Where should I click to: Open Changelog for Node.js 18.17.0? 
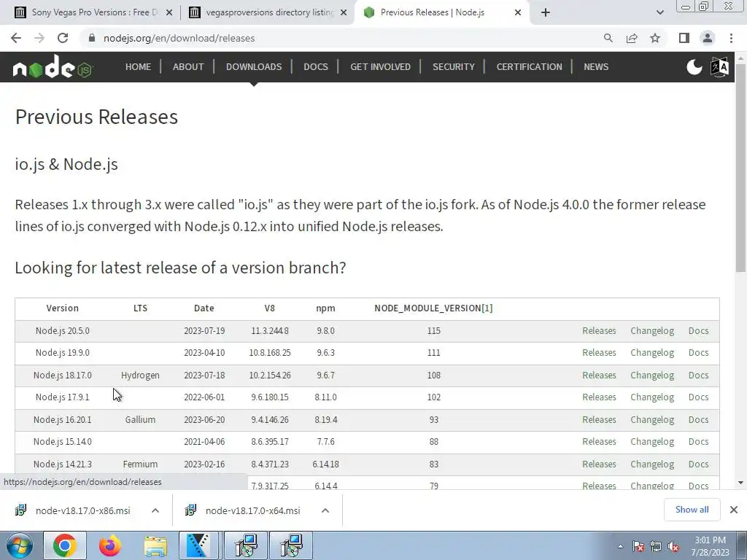pyautogui.click(x=652, y=376)
